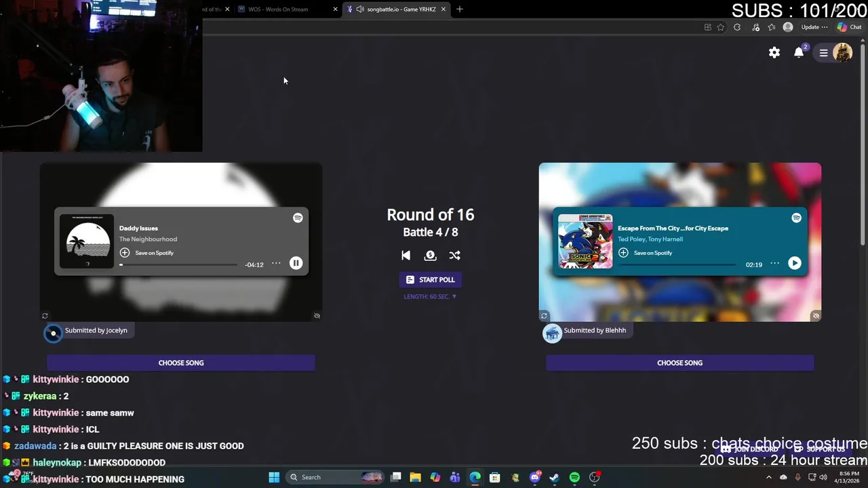Open a new browser tab

coord(460,9)
